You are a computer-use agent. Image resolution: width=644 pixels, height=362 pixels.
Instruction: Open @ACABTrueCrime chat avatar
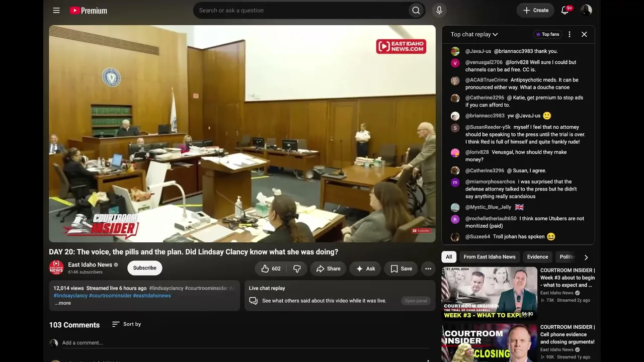(455, 80)
